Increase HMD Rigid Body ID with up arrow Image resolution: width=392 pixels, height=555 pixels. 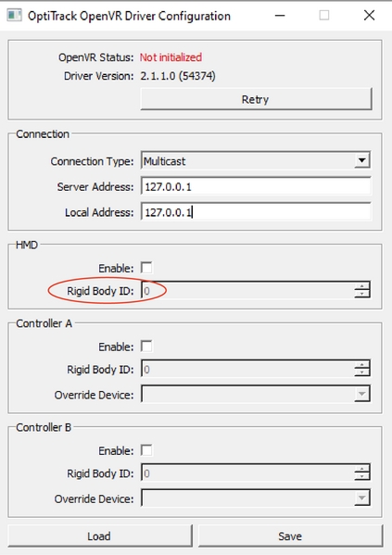[x=362, y=286]
